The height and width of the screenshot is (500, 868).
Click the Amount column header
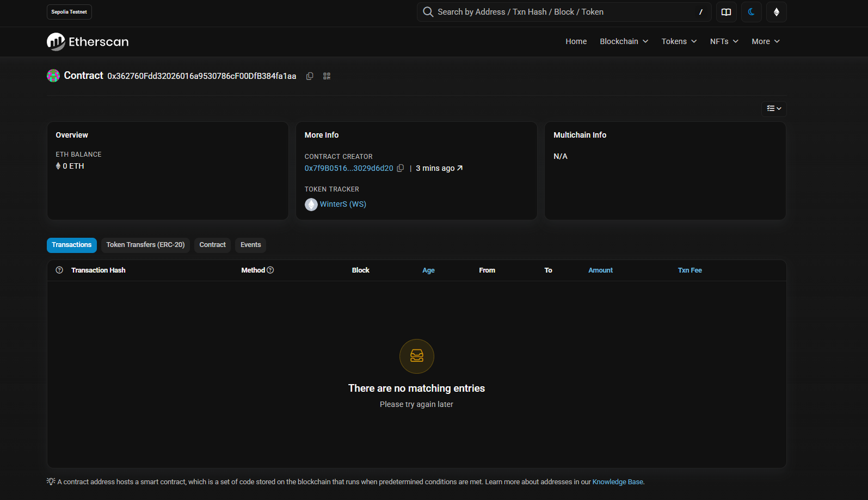coord(601,270)
